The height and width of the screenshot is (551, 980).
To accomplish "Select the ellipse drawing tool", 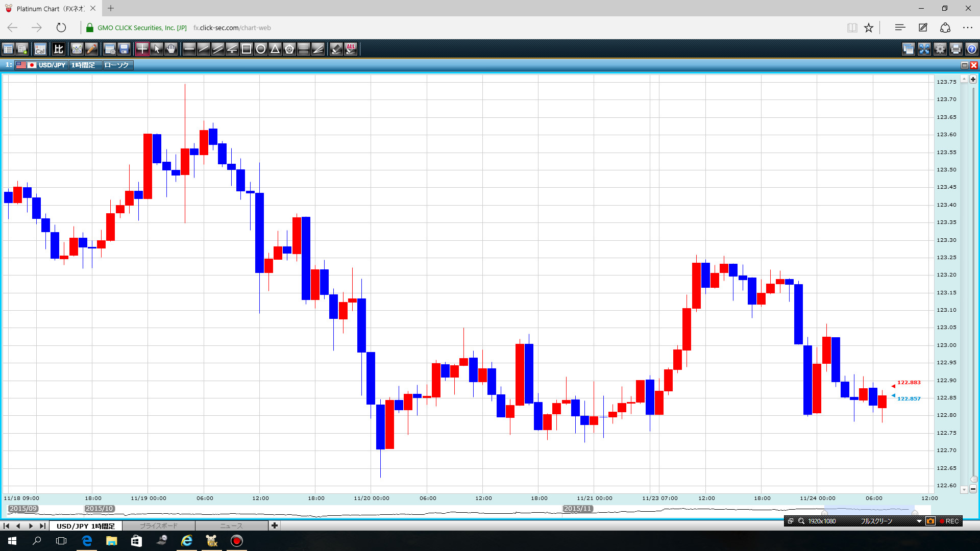I will tap(260, 49).
